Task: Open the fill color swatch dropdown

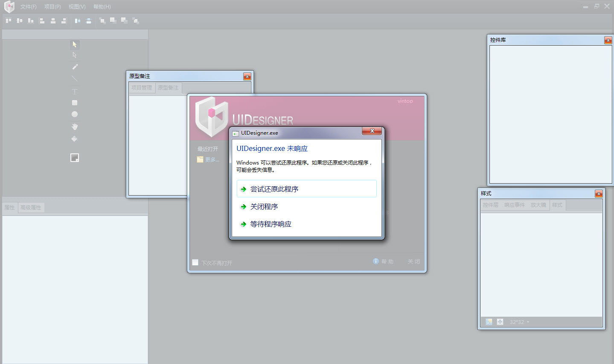Action: click(x=75, y=158)
